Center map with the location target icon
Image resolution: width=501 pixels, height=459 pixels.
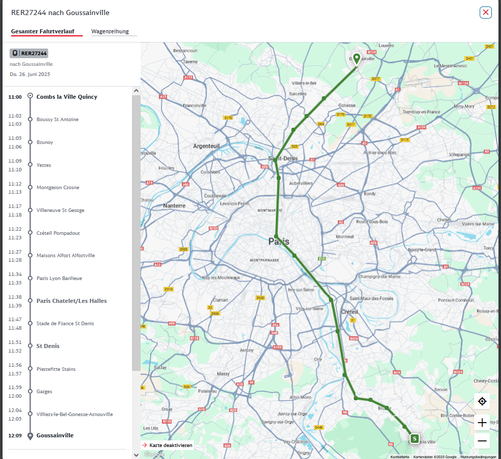482,401
